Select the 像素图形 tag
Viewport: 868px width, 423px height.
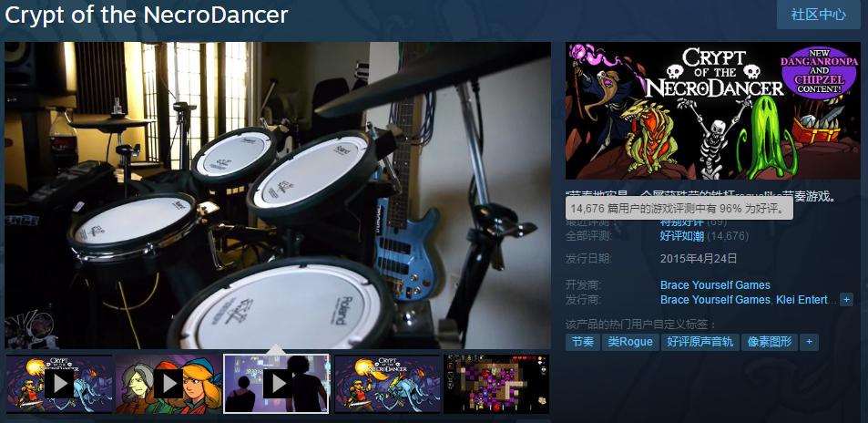(770, 342)
